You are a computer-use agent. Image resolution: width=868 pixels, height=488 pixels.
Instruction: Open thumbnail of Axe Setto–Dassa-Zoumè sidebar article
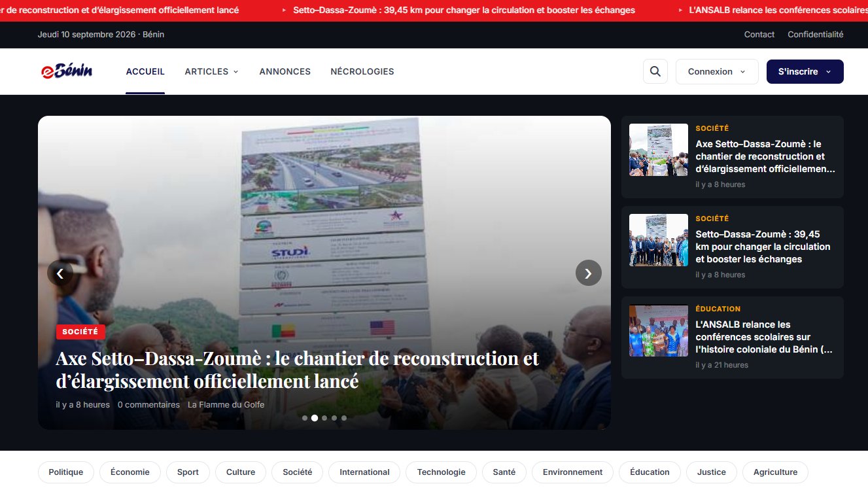pyautogui.click(x=659, y=150)
